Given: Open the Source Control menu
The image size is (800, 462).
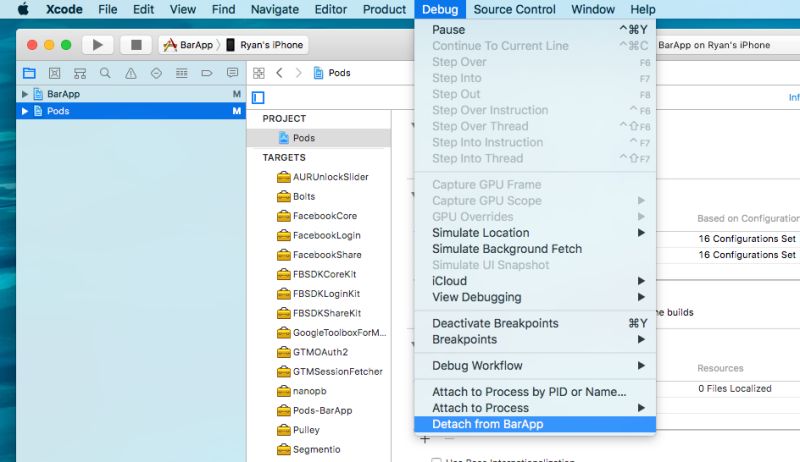Looking at the screenshot, I should tap(514, 9).
